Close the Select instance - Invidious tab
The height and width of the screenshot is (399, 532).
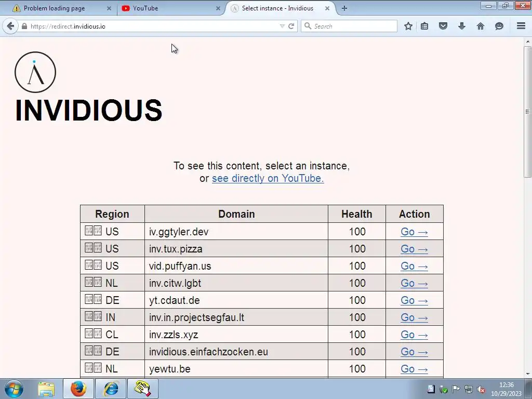tap(327, 8)
